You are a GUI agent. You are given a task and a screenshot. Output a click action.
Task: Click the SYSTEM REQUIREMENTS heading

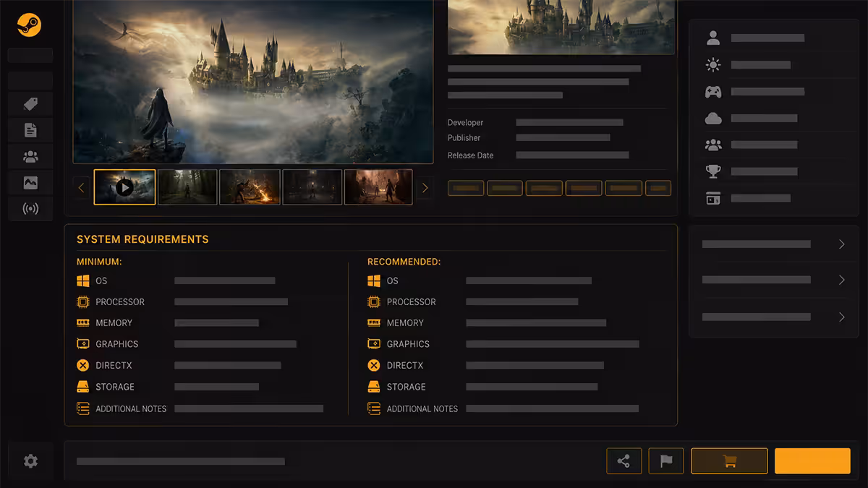(x=142, y=239)
